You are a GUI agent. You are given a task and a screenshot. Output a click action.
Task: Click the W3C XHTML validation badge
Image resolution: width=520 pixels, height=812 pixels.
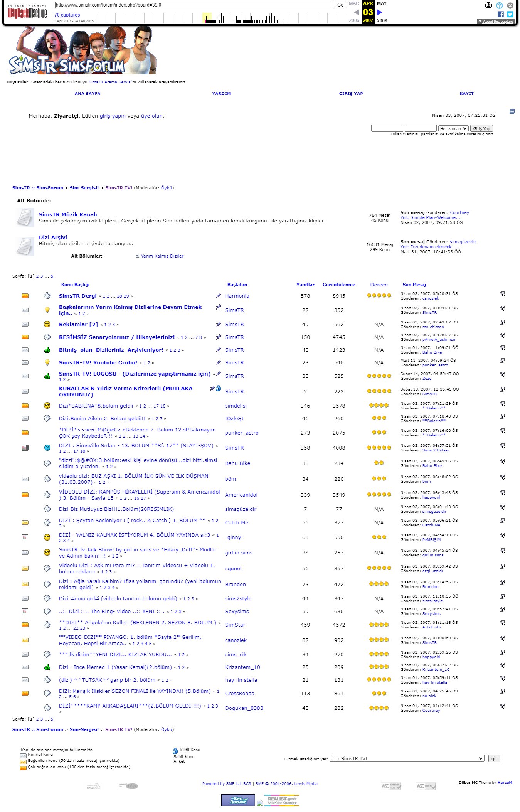tap(391, 786)
